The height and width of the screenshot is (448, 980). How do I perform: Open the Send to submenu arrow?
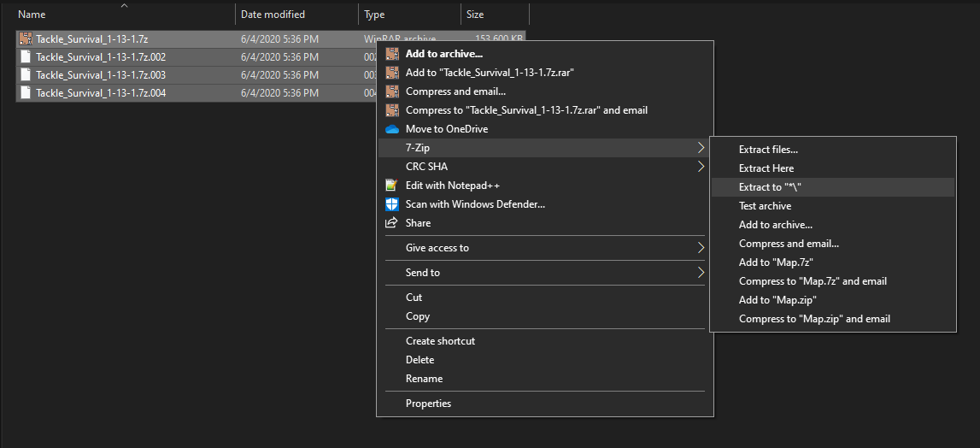tap(701, 273)
